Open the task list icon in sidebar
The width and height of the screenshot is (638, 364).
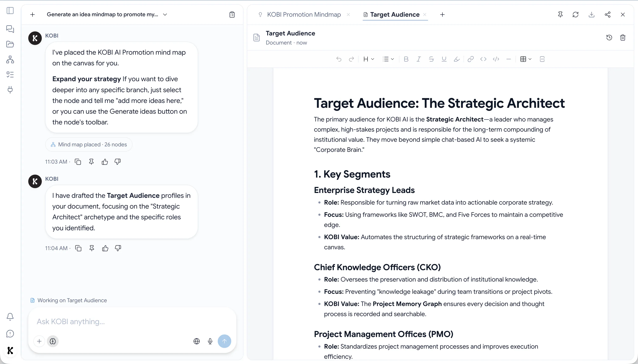coord(10,74)
